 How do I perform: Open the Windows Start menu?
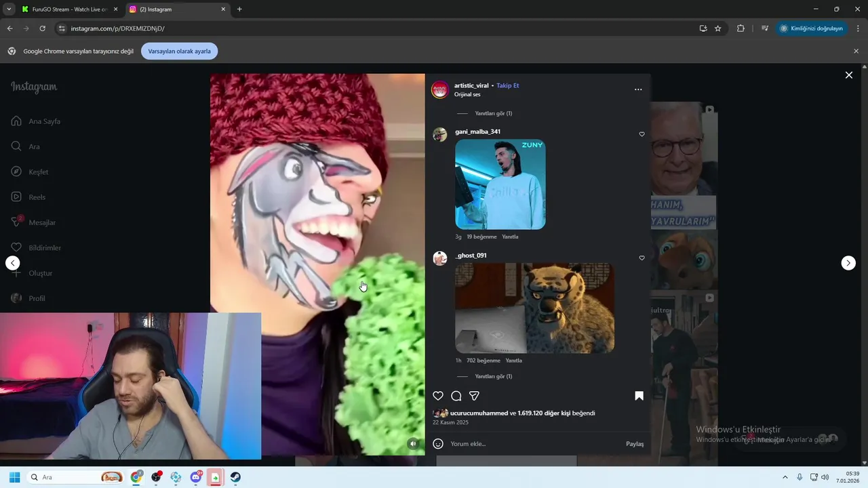(x=14, y=477)
